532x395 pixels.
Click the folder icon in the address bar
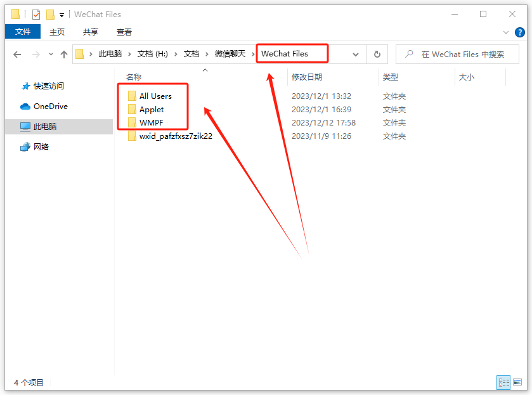80,55
